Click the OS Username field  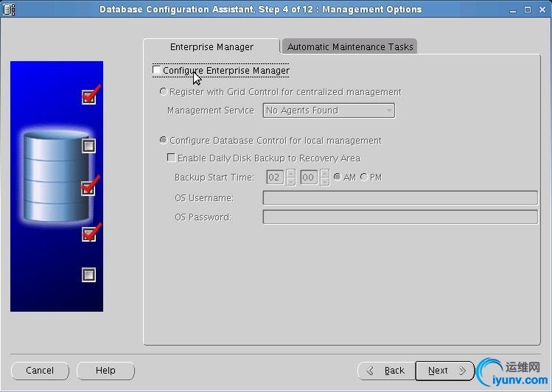[400, 197]
